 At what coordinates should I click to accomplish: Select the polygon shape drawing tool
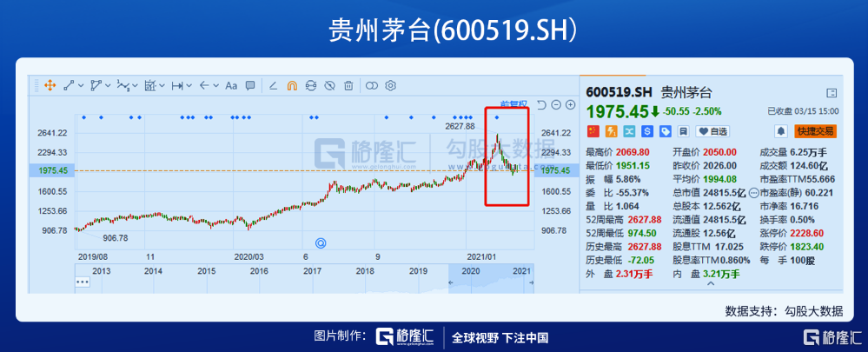pos(96,86)
